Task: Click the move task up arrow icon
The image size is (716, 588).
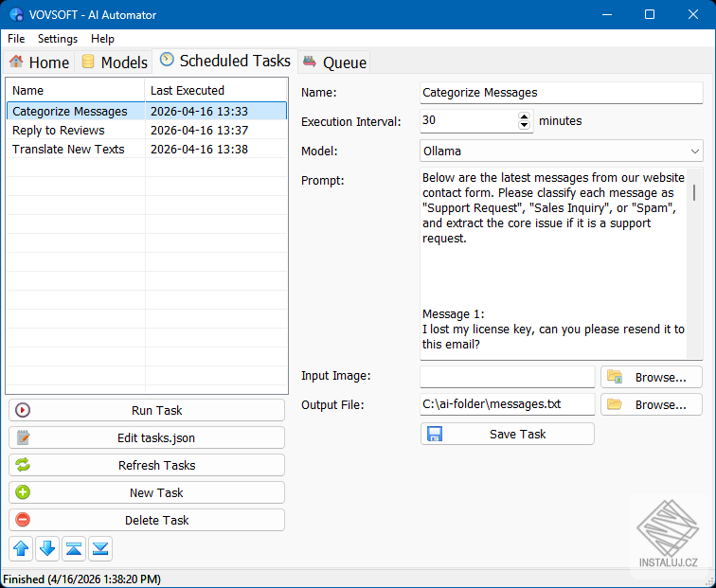Action: (21, 548)
